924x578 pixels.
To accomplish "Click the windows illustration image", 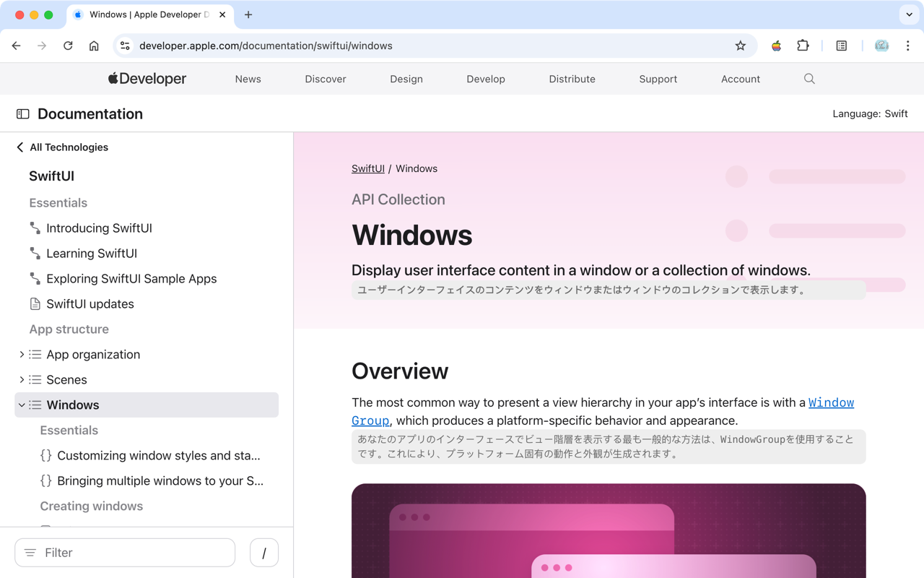I will click(x=609, y=531).
